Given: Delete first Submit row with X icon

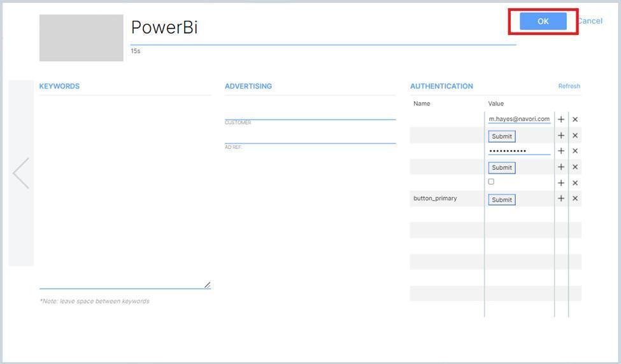Looking at the screenshot, I should (x=575, y=136).
